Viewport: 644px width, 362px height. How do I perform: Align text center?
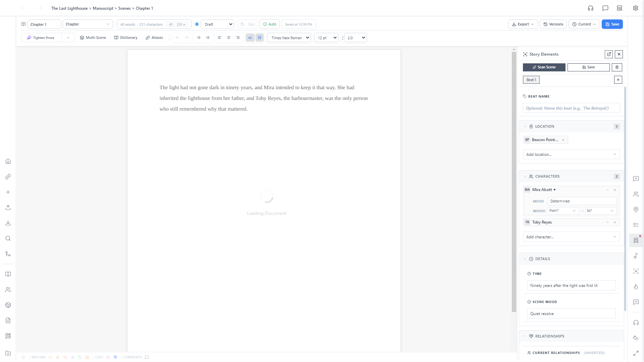[x=229, y=38]
